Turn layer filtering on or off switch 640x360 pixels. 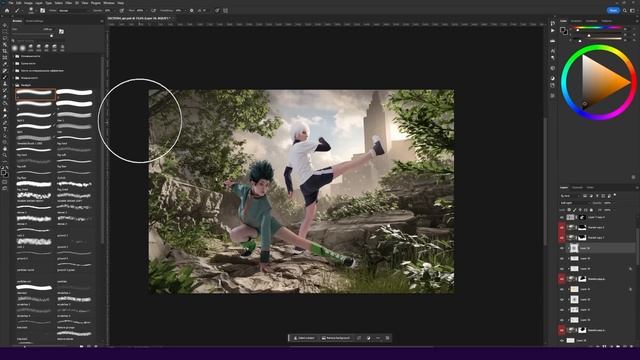pyautogui.click(x=615, y=195)
